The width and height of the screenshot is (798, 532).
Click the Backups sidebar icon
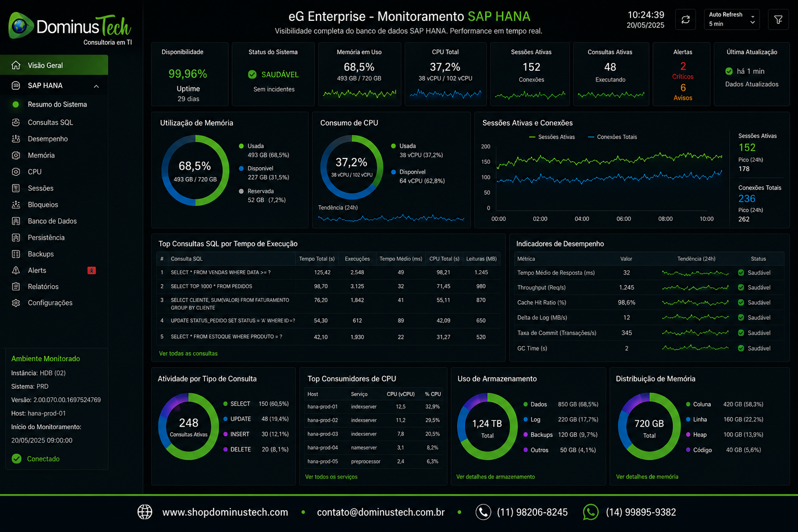tap(16, 254)
